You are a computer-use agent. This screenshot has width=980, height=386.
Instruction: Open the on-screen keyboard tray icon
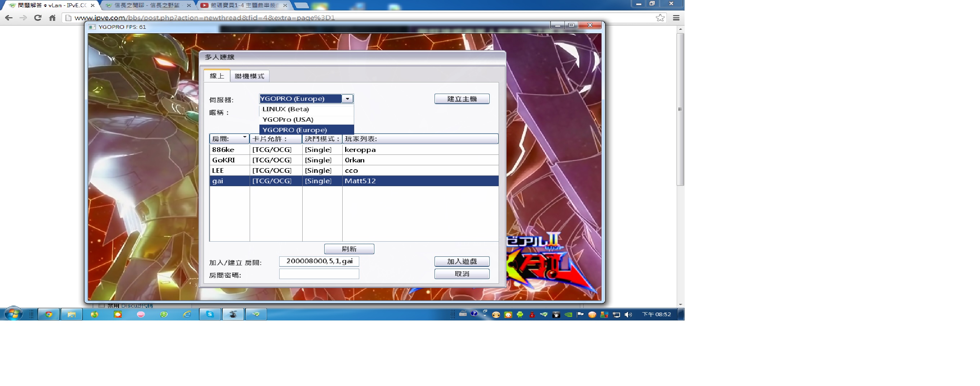463,314
